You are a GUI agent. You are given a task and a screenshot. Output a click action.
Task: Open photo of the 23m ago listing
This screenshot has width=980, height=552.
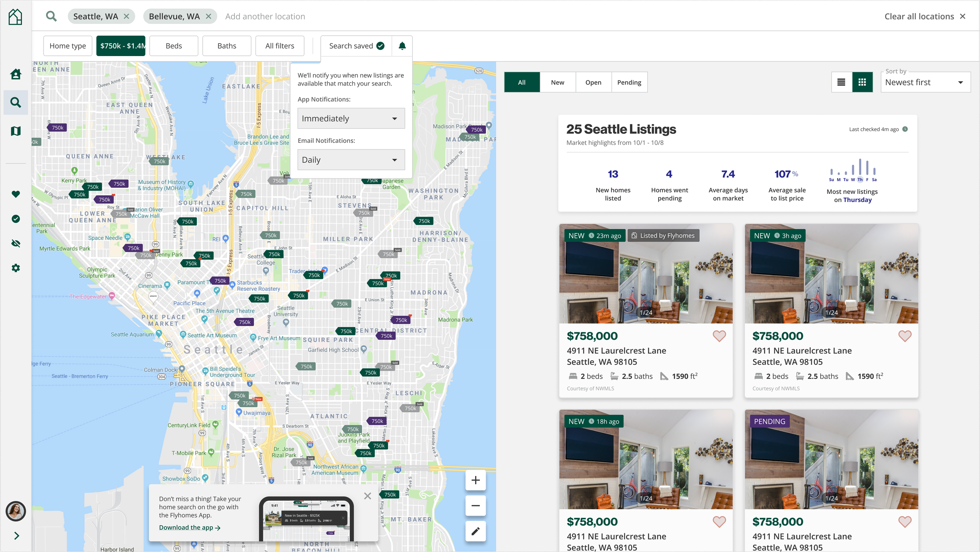(646, 274)
